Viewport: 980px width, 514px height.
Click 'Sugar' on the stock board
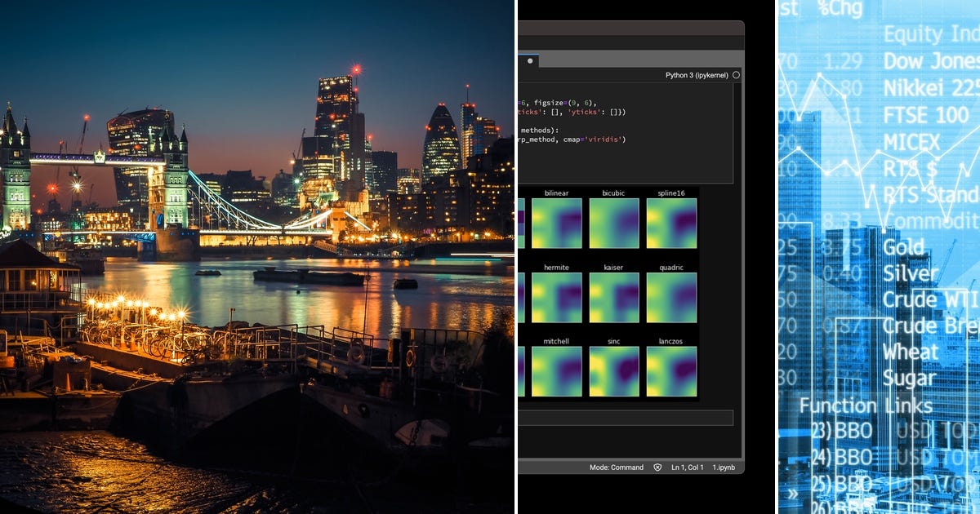click(x=908, y=378)
